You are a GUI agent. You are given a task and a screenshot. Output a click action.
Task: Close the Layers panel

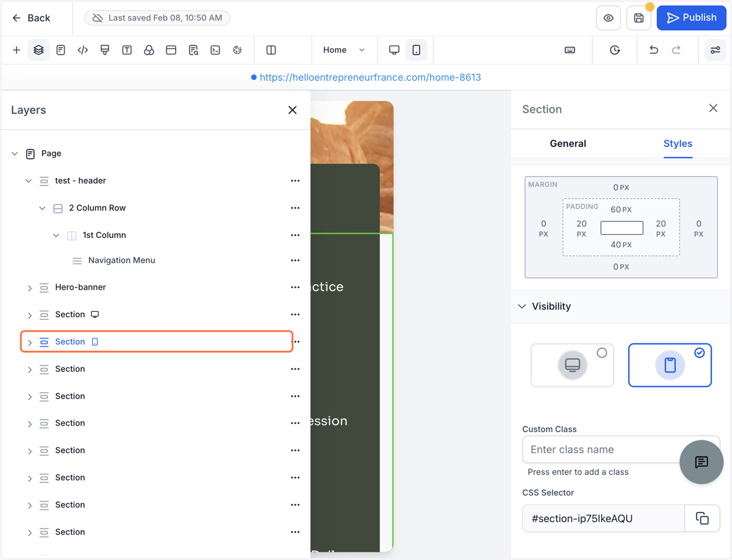click(x=292, y=110)
